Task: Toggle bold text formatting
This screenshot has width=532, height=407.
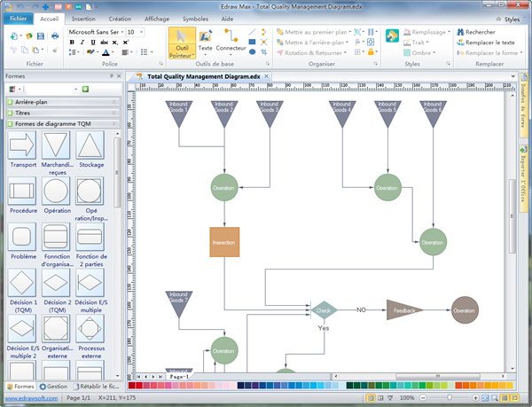Action: click(71, 42)
